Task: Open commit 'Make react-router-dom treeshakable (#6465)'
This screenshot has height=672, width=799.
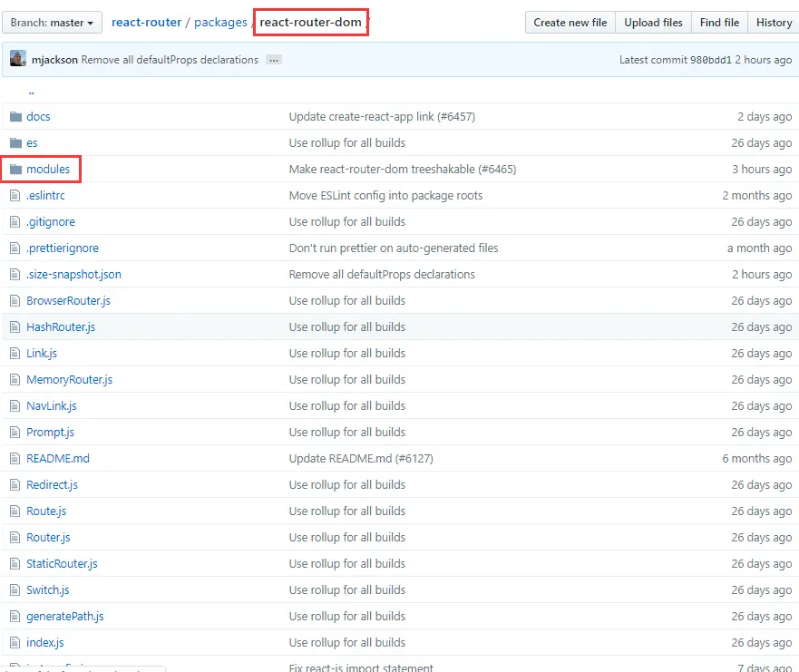Action: tap(402, 170)
